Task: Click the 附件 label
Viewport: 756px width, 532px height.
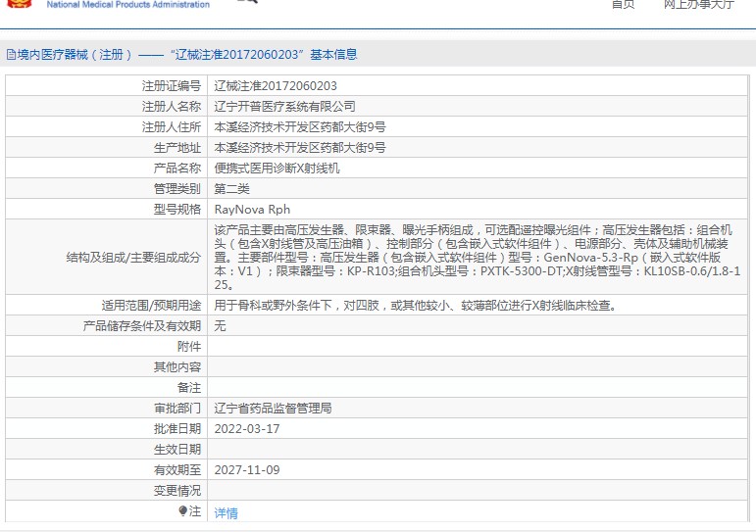Action: [189, 347]
